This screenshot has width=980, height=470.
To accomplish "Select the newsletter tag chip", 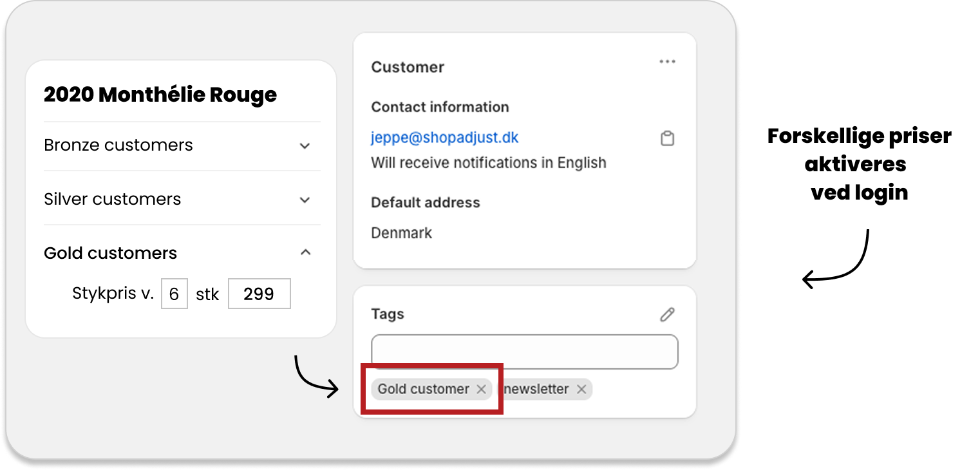I will click(x=538, y=390).
